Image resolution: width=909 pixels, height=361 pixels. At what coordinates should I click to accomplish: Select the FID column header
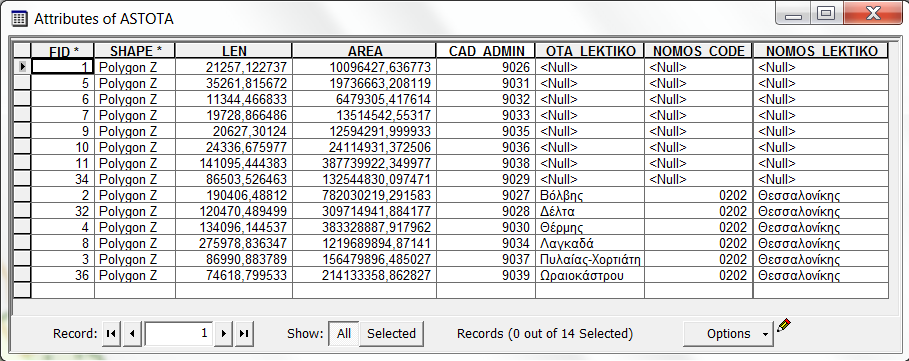point(63,51)
